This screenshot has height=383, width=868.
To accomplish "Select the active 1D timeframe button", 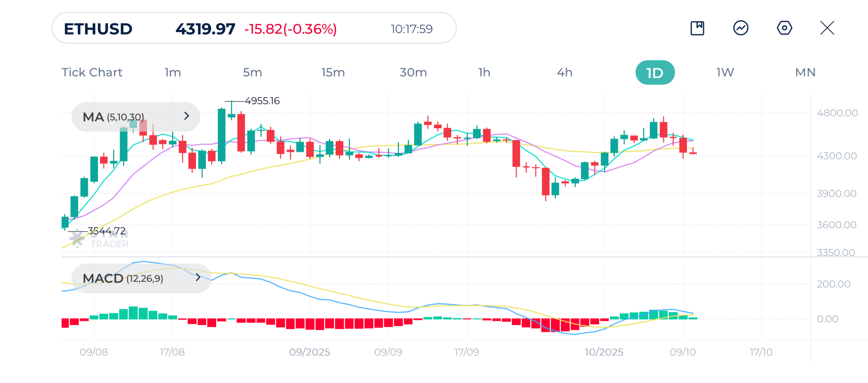I will 655,72.
